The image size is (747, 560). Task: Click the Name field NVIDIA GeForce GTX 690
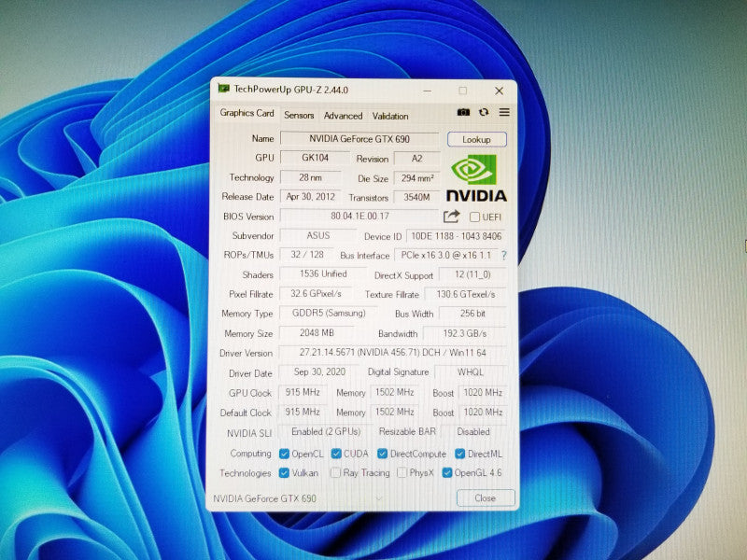click(x=359, y=138)
